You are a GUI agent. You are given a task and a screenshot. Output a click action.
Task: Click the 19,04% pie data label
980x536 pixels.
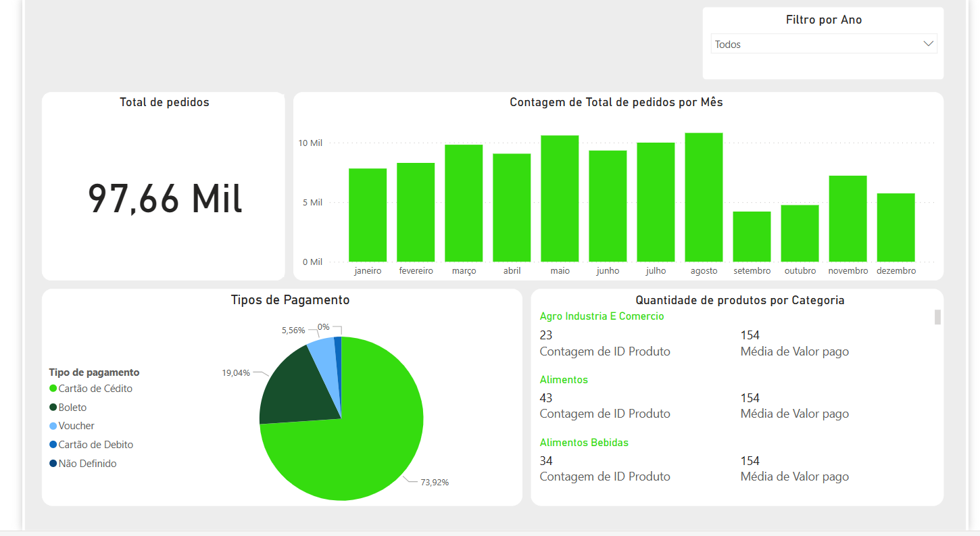tap(236, 372)
